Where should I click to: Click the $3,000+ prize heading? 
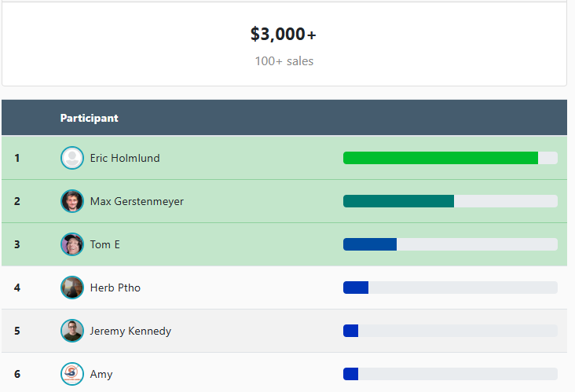[284, 35]
